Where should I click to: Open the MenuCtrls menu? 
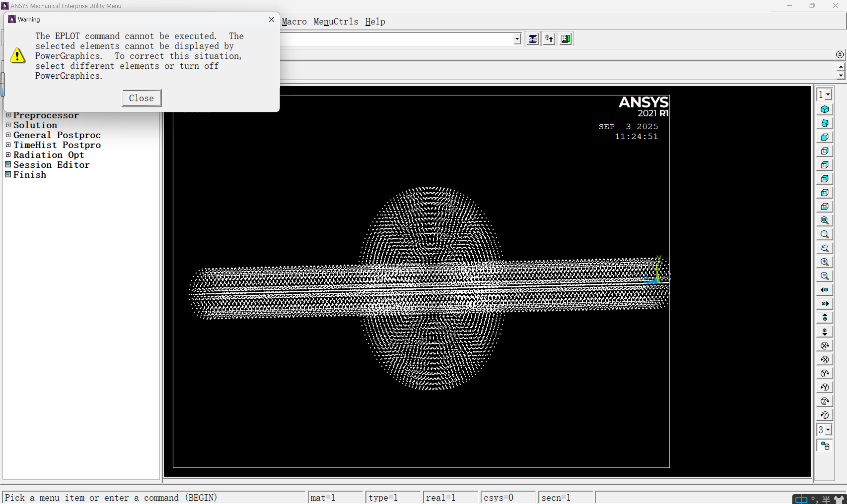[336, 22]
